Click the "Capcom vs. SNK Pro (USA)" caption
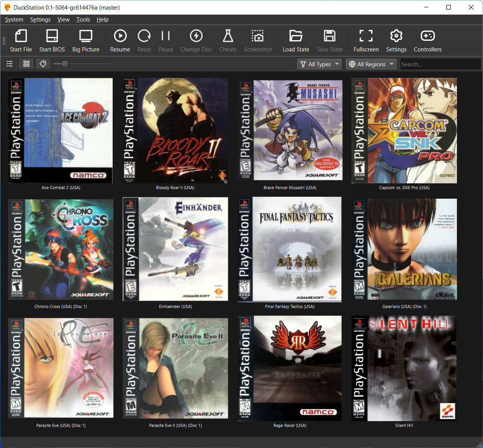 (x=404, y=188)
